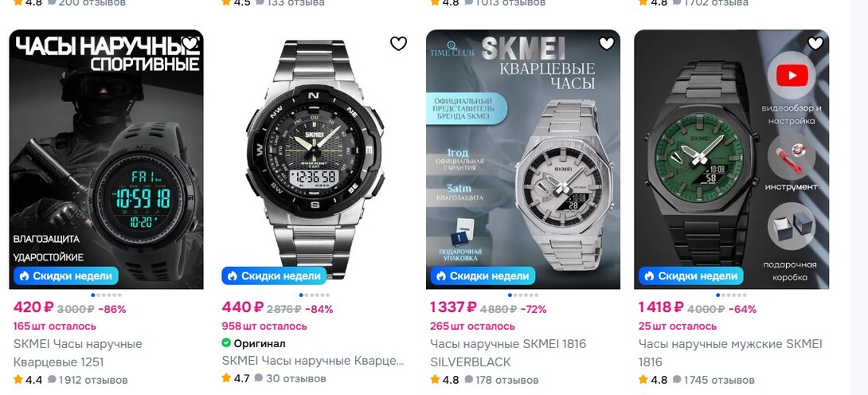Image resolution: width=868 pixels, height=395 pixels.
Task: Click Скидки недели badge on green watch
Action: pyautogui.click(x=691, y=276)
